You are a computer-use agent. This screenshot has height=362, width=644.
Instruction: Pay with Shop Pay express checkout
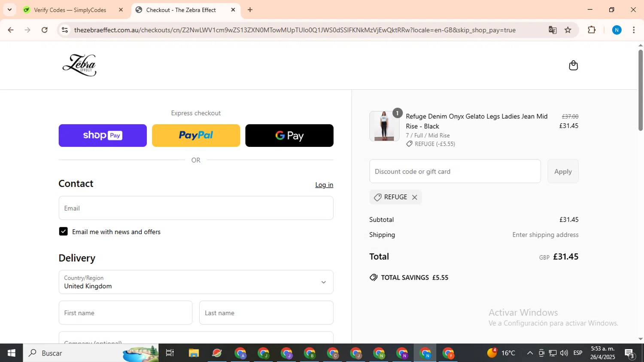(x=103, y=136)
